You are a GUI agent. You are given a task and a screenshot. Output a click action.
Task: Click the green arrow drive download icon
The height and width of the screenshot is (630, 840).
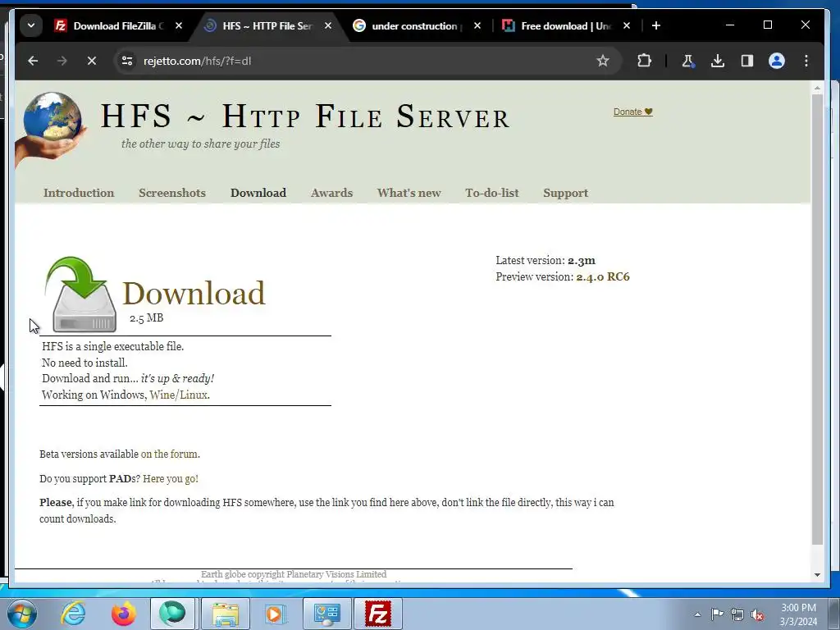(81, 294)
